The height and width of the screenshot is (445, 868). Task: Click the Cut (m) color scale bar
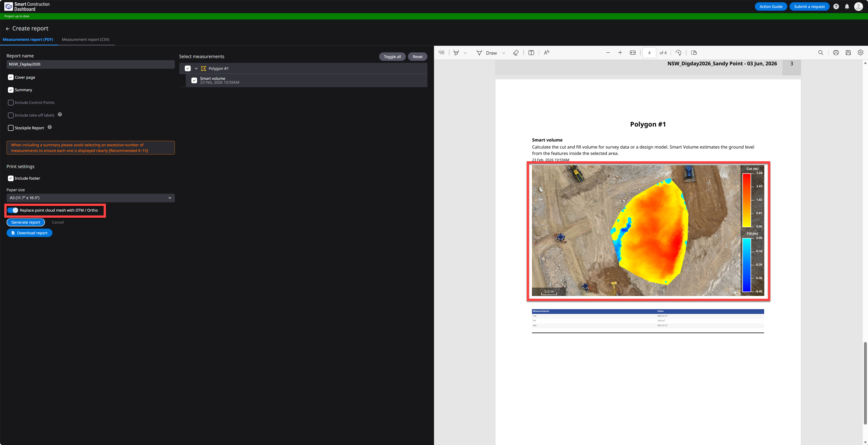click(747, 200)
